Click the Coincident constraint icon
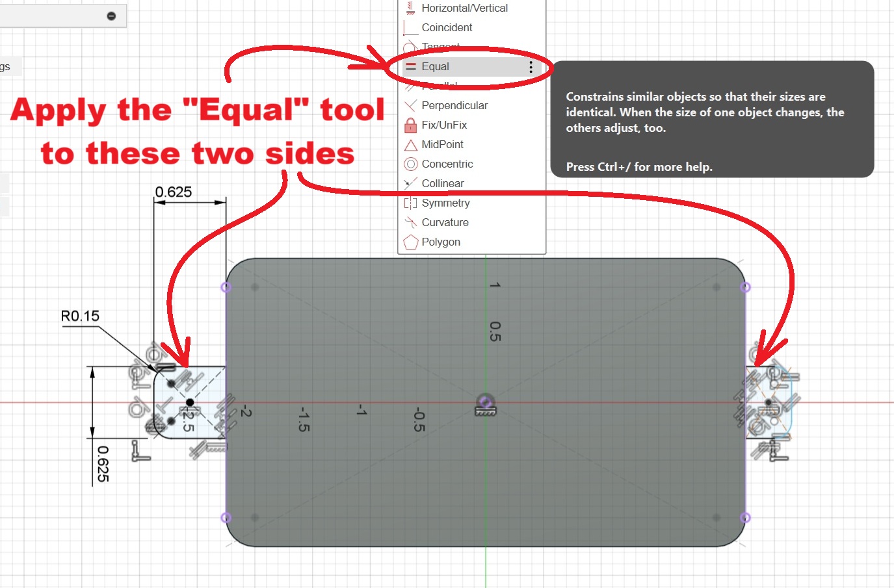The height and width of the screenshot is (588, 894). 410,27
